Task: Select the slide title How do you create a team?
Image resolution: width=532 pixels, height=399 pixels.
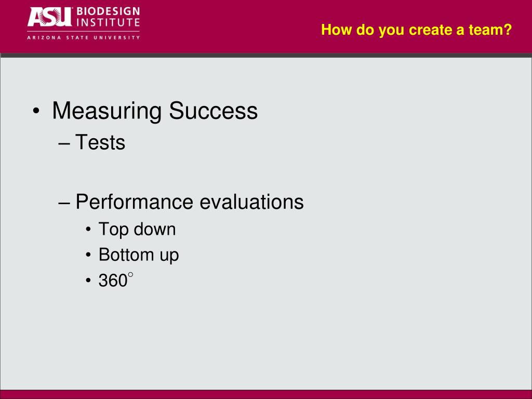Action: click(416, 30)
